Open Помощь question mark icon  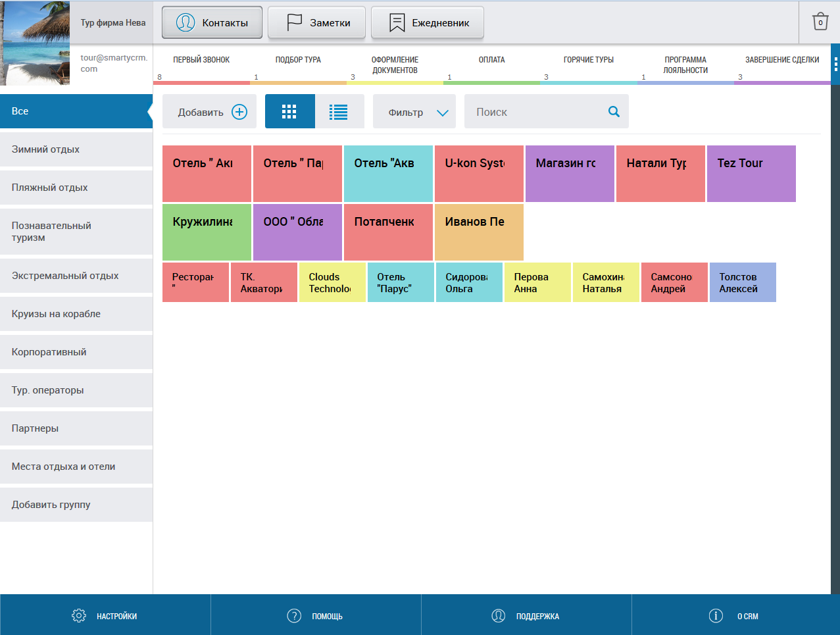tap(294, 616)
